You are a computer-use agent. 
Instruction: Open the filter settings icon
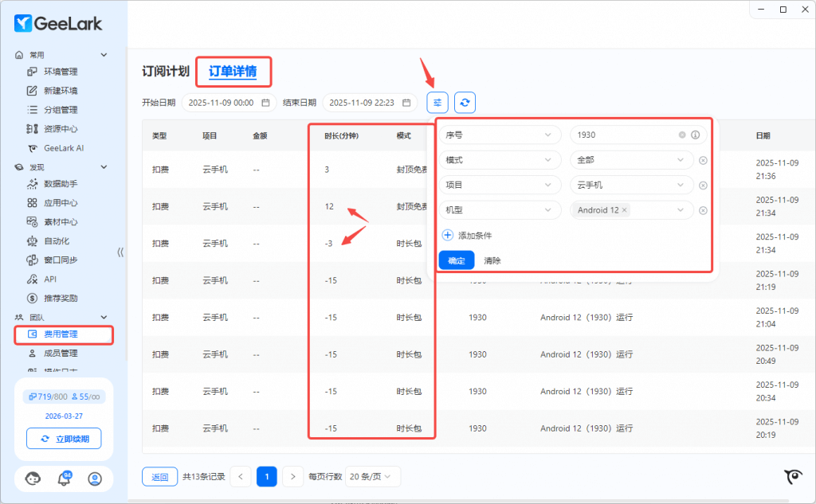pos(437,102)
